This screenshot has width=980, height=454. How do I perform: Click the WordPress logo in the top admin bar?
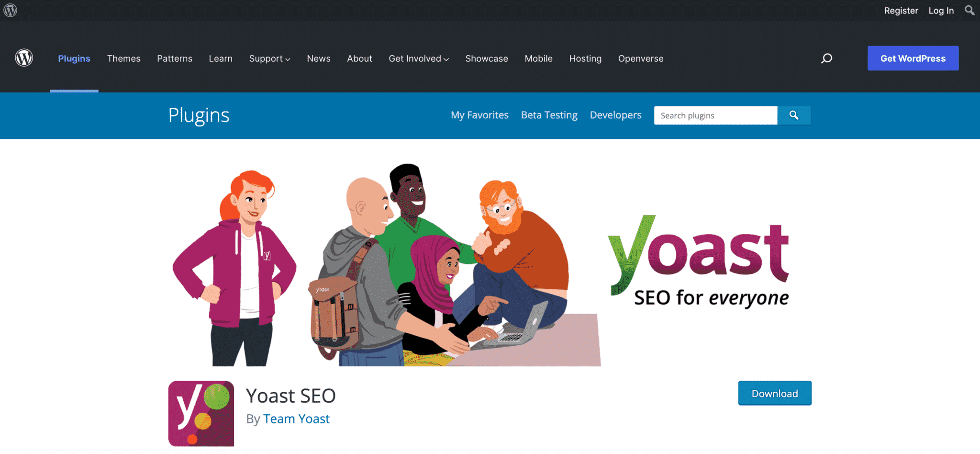pyautogui.click(x=10, y=10)
